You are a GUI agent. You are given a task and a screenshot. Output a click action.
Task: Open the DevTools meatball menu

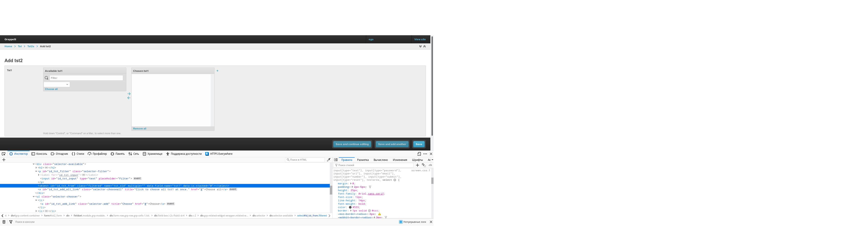[425, 154]
